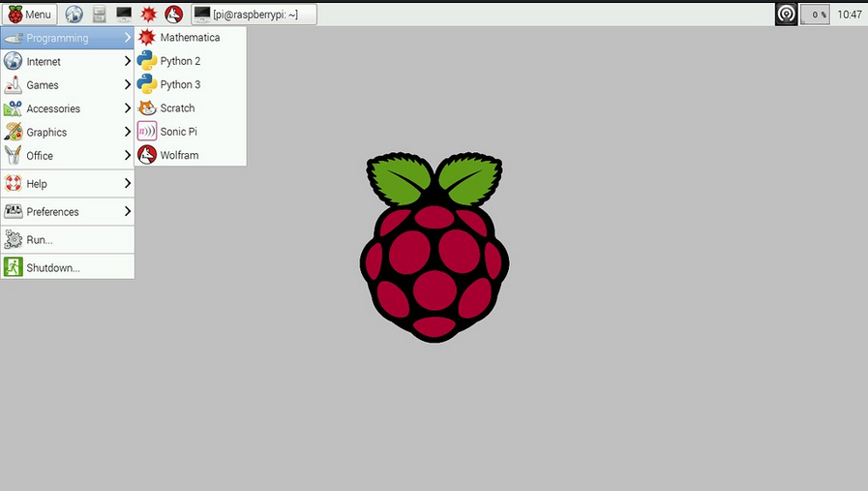Open the Office menu category

point(68,156)
